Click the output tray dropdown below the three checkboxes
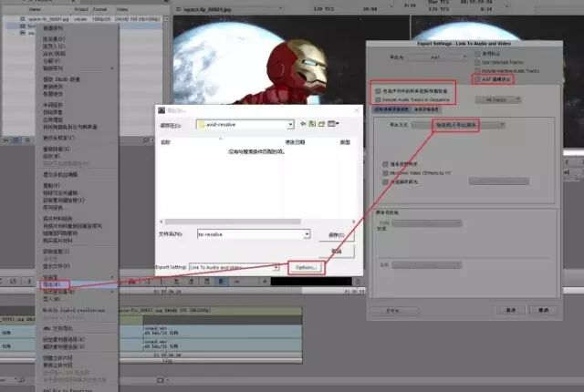The image size is (584, 392). click(x=499, y=181)
